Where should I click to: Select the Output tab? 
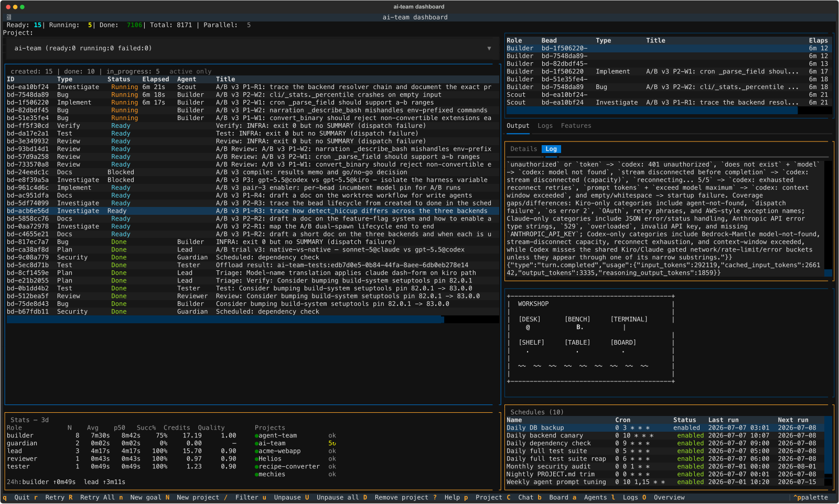[518, 126]
